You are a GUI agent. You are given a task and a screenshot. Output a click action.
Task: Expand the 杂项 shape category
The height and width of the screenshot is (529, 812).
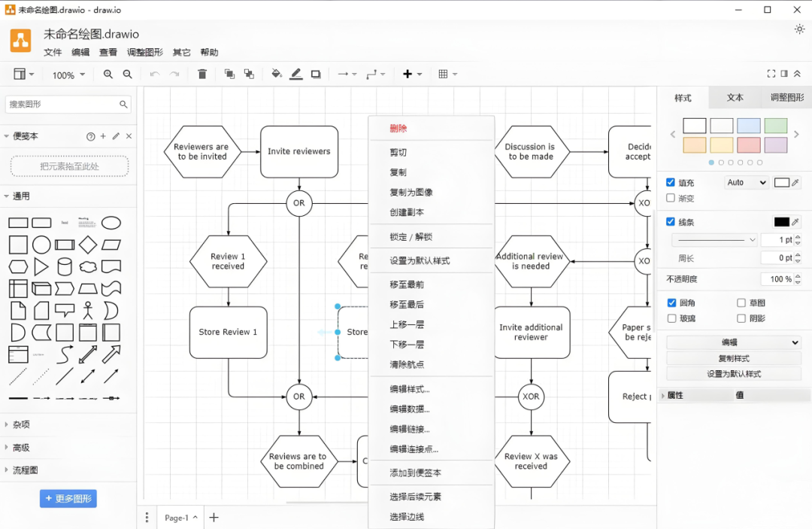point(21,424)
